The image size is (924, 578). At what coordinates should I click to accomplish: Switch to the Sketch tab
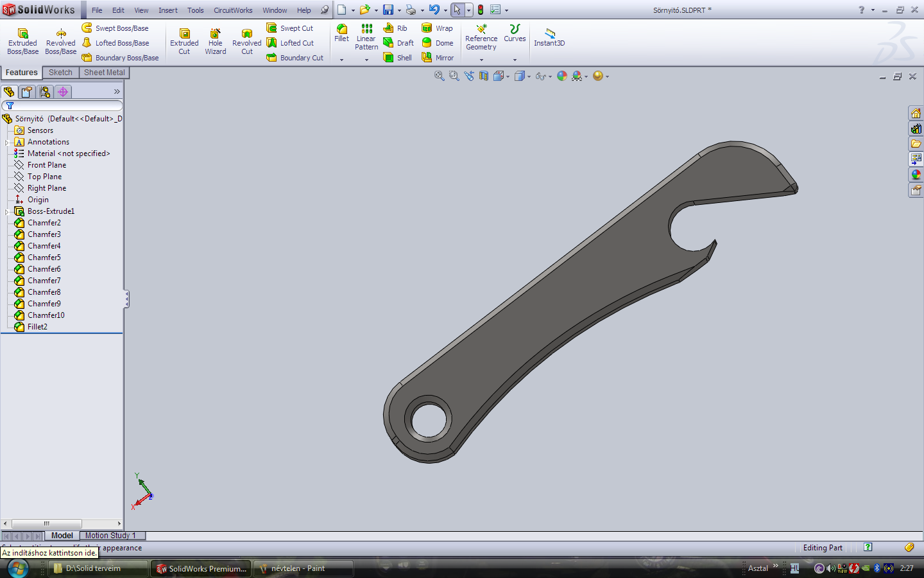coord(61,73)
